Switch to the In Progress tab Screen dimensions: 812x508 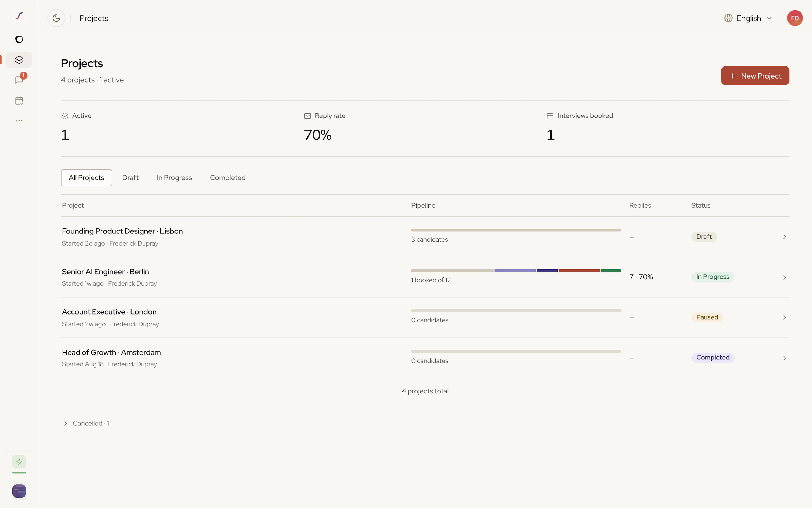point(174,178)
